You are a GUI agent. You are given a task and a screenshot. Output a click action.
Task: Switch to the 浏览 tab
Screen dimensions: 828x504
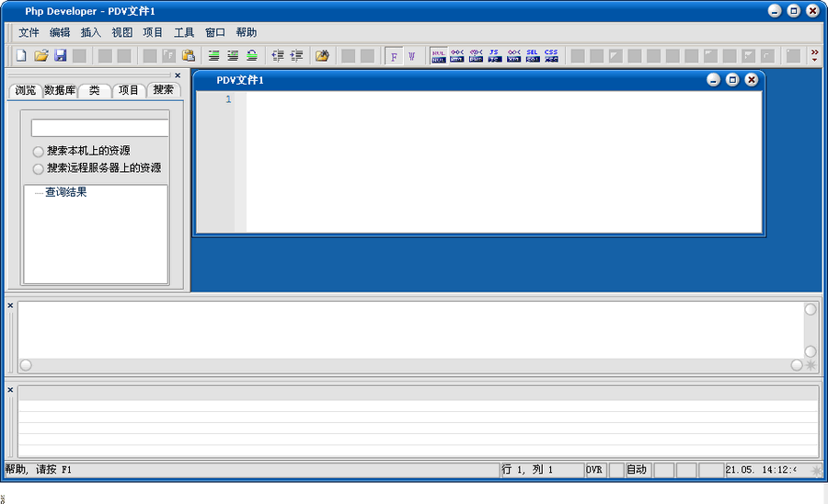point(26,91)
